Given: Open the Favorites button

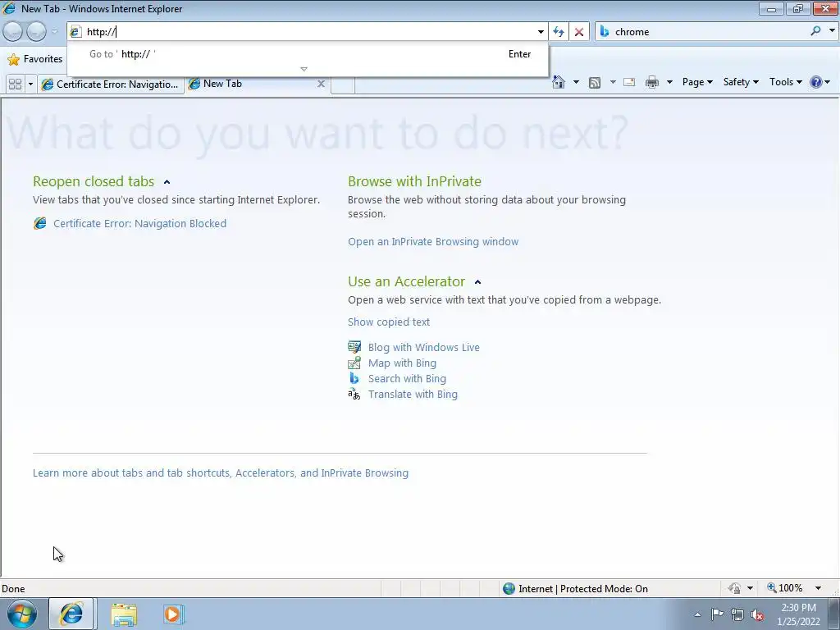Looking at the screenshot, I should 35,59.
